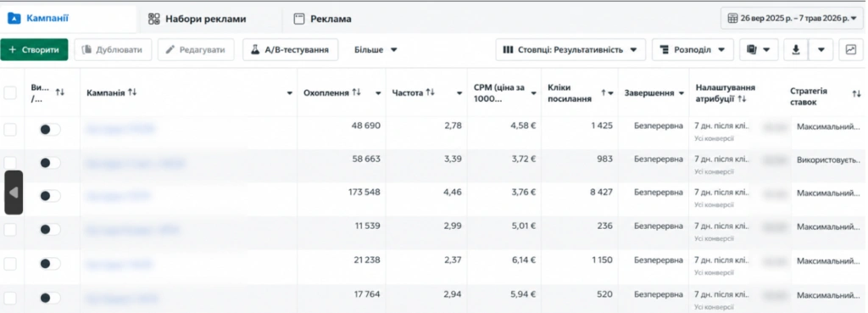The width and height of the screenshot is (868, 313).
Task: Toggle campaign with reach 11 539
Action: [50, 229]
